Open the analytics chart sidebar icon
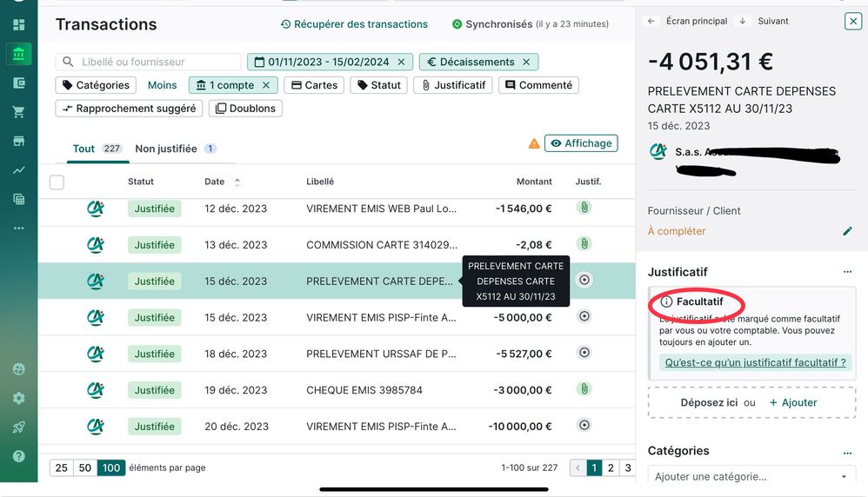The width and height of the screenshot is (868, 497). [18, 170]
